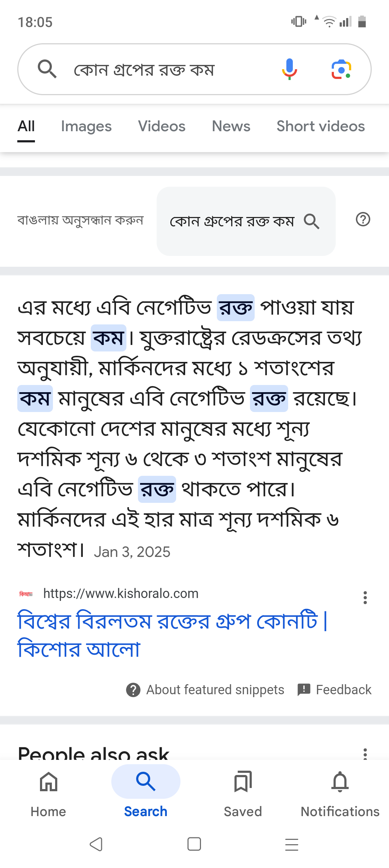Viewport: 389px width, 868px height.
Task: Tap the microphone voice search icon
Action: pos(289,69)
